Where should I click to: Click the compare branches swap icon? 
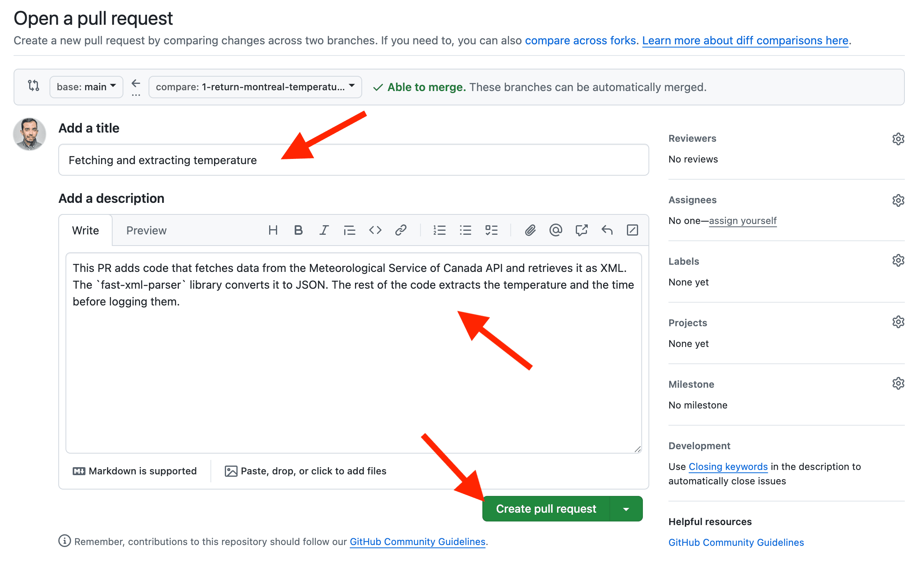34,85
